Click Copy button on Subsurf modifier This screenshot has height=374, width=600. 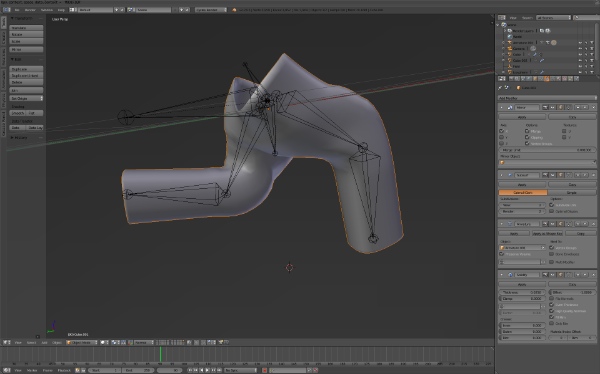click(x=572, y=185)
